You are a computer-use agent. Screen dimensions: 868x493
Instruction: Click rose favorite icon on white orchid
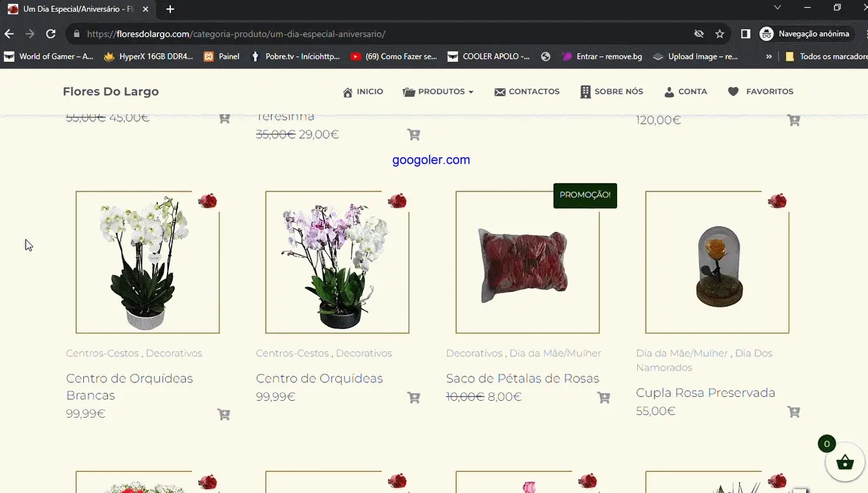208,201
